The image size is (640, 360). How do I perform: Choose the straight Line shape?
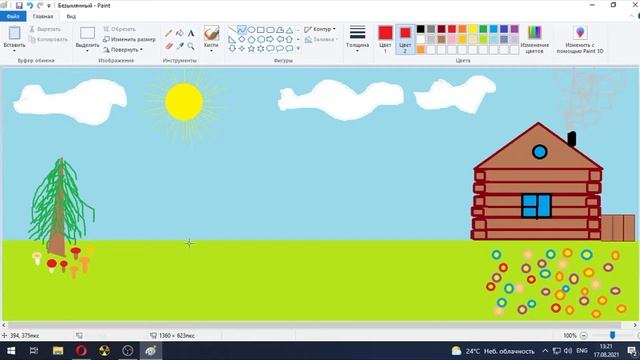(x=232, y=30)
